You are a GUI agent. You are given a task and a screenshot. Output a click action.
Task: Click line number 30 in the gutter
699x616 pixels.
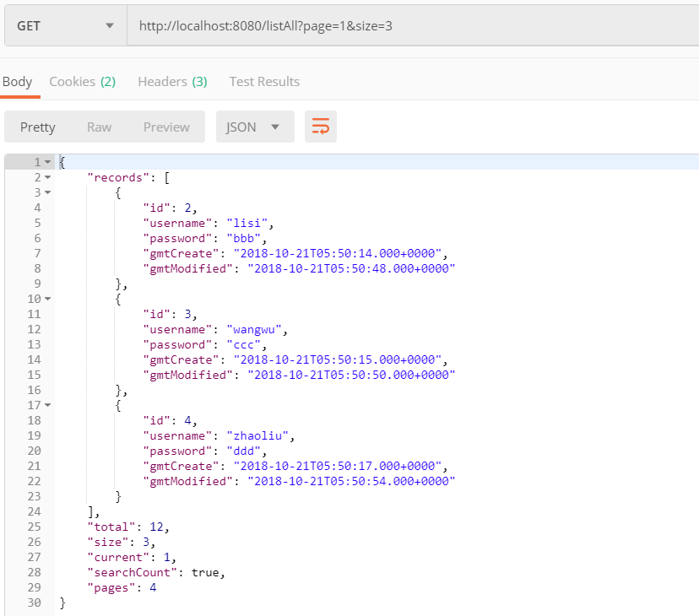pos(34,602)
